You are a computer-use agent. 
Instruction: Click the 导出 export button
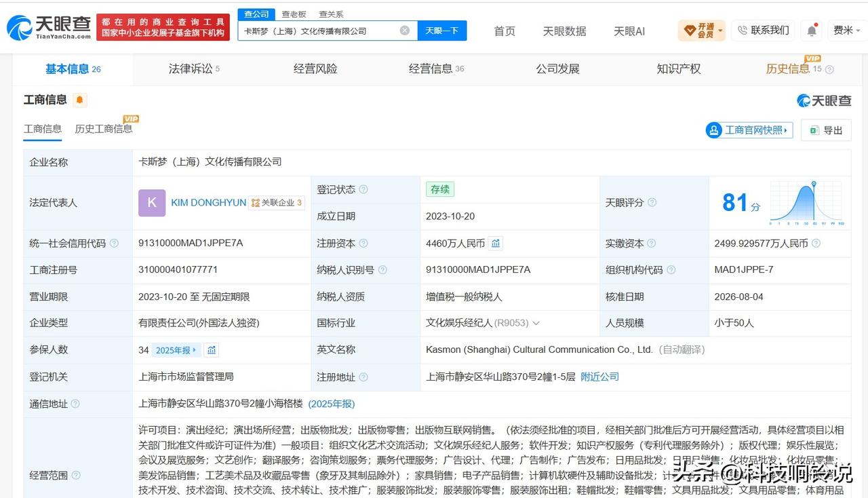(x=826, y=130)
